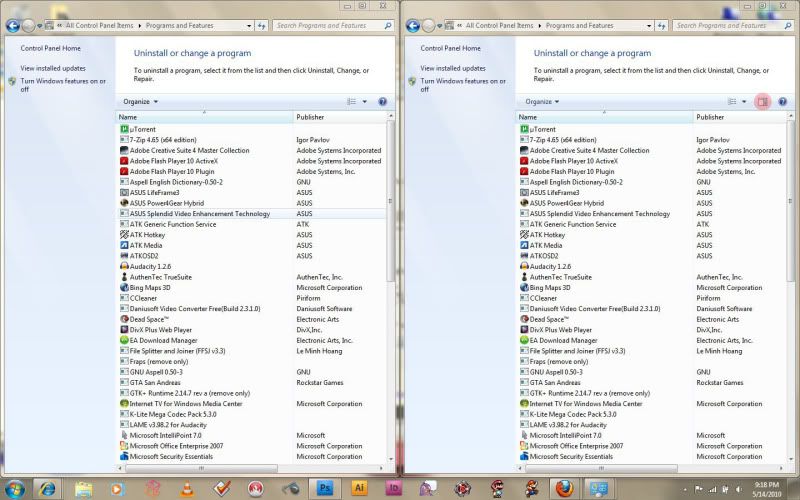Viewport: 800px width, 500px height.
Task: Expand the view options arrow in the left window
Action: [364, 102]
